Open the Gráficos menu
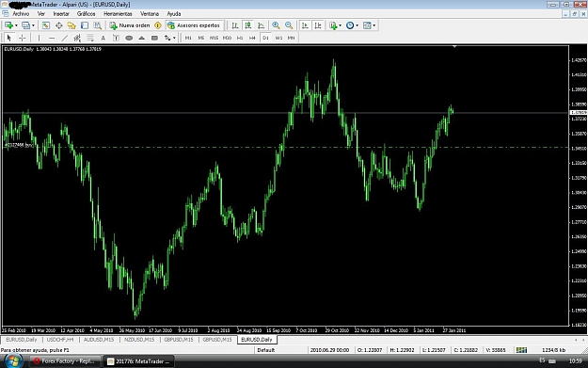The width and height of the screenshot is (588, 368). (87, 14)
